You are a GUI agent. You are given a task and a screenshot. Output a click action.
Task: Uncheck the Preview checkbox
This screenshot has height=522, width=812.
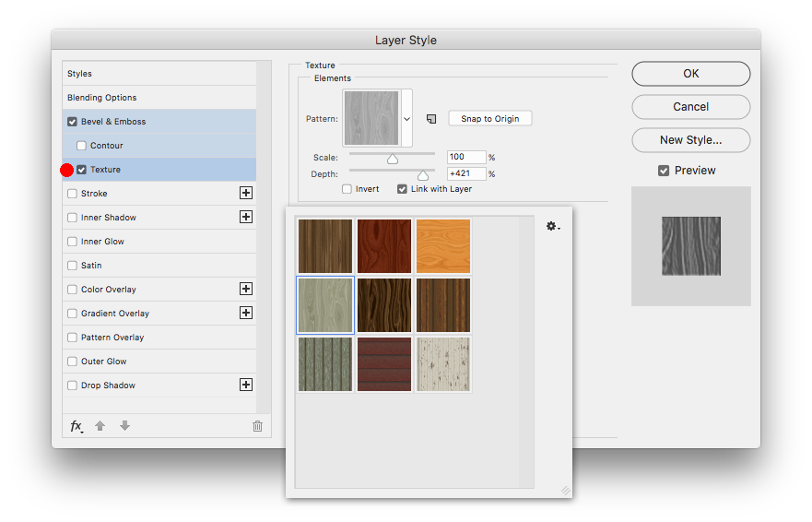pyautogui.click(x=664, y=171)
